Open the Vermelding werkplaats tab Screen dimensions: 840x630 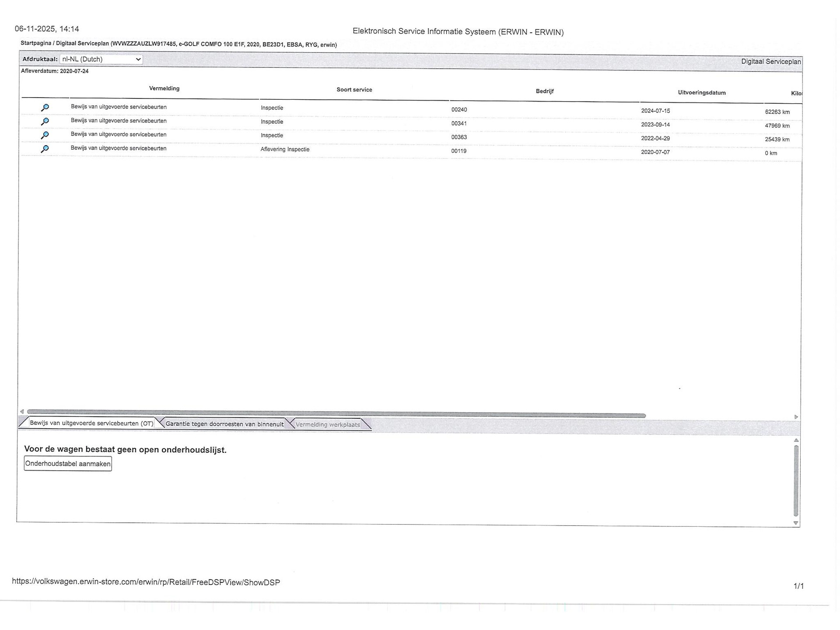pyautogui.click(x=328, y=424)
